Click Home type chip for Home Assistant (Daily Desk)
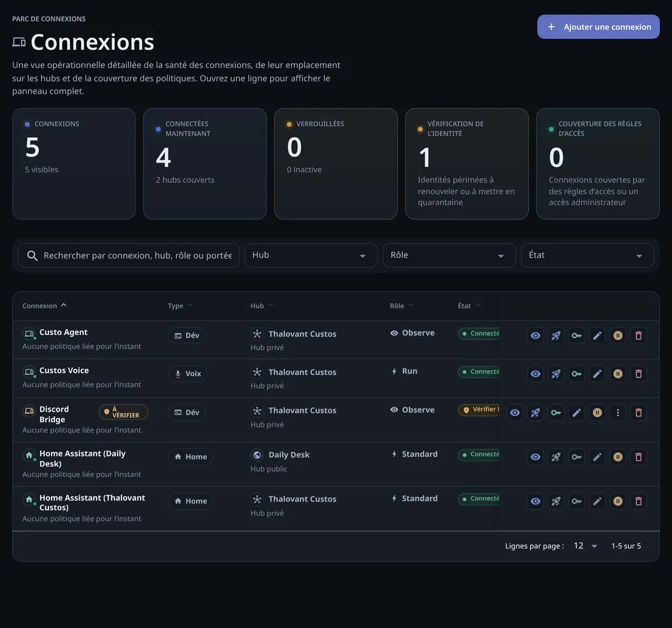 point(190,457)
